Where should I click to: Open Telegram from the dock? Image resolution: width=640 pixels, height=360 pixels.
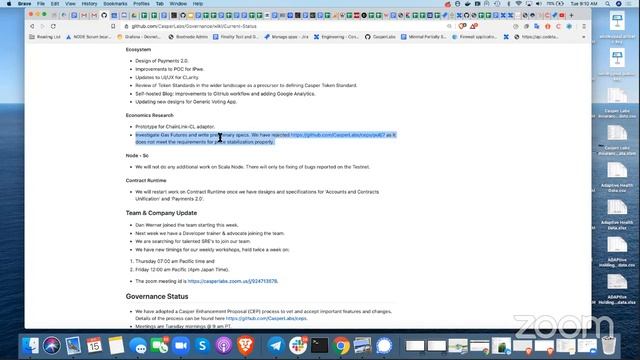click(276, 346)
